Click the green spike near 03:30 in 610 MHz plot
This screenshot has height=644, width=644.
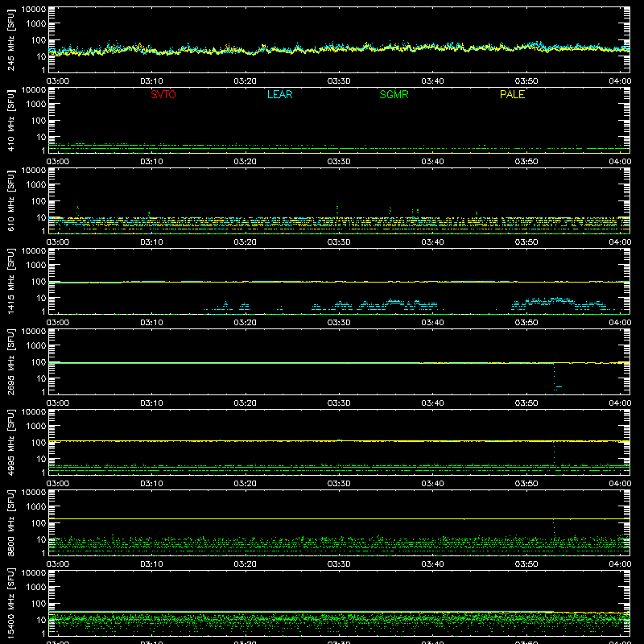(x=337, y=212)
